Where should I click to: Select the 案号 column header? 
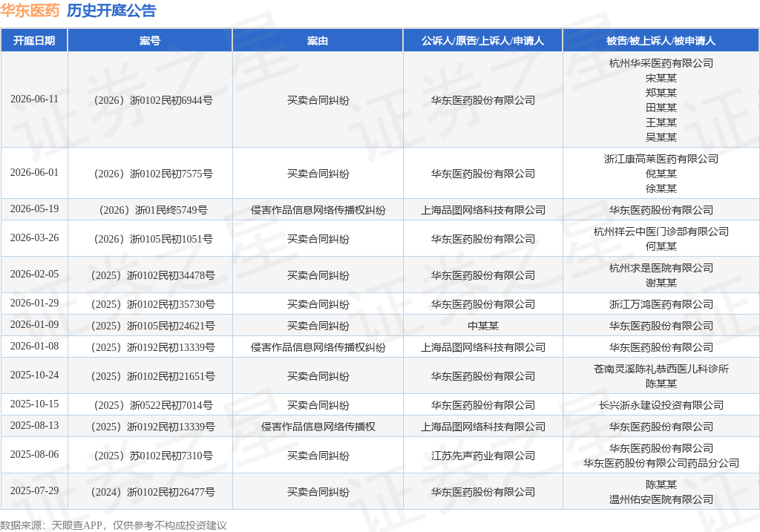click(x=150, y=41)
